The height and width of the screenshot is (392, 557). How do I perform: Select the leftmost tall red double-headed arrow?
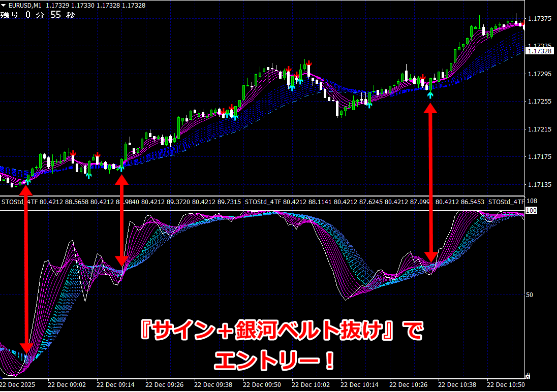coord(26,269)
